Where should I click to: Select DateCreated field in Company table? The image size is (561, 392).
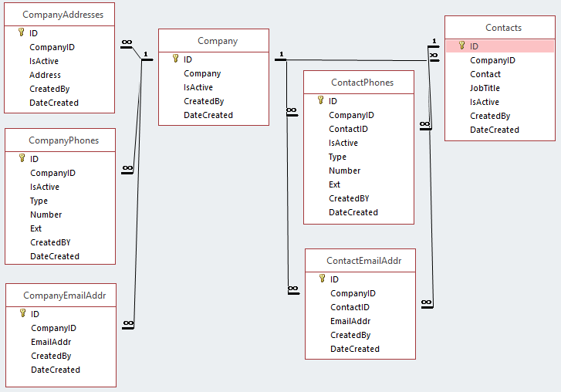pyautogui.click(x=208, y=115)
